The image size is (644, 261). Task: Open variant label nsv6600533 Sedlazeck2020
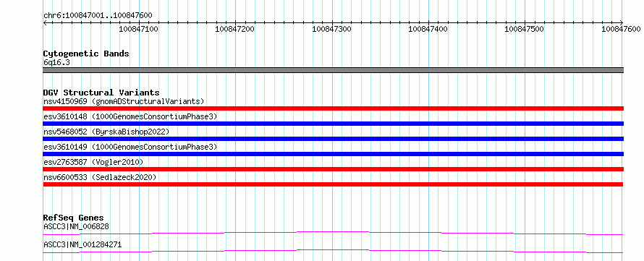[100, 177]
